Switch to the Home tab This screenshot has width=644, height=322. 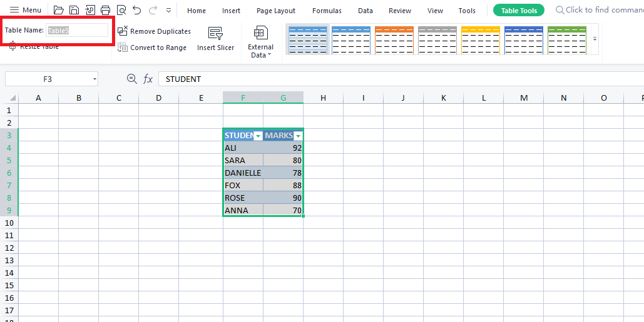pos(197,11)
